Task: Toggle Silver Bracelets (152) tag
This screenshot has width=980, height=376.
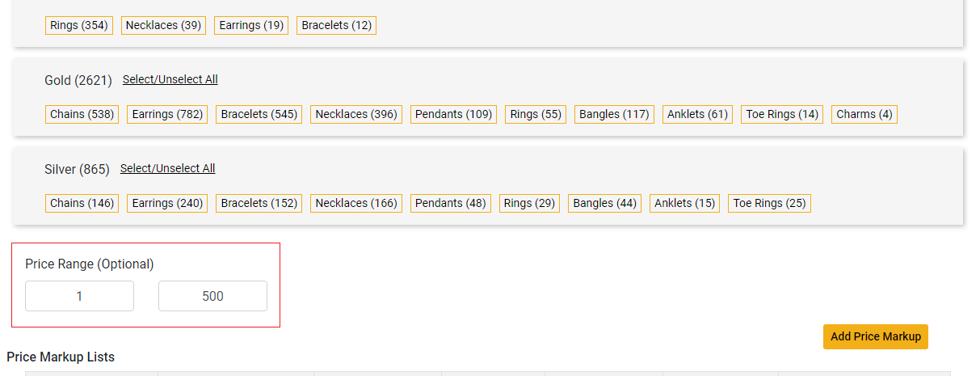Action: coord(259,203)
